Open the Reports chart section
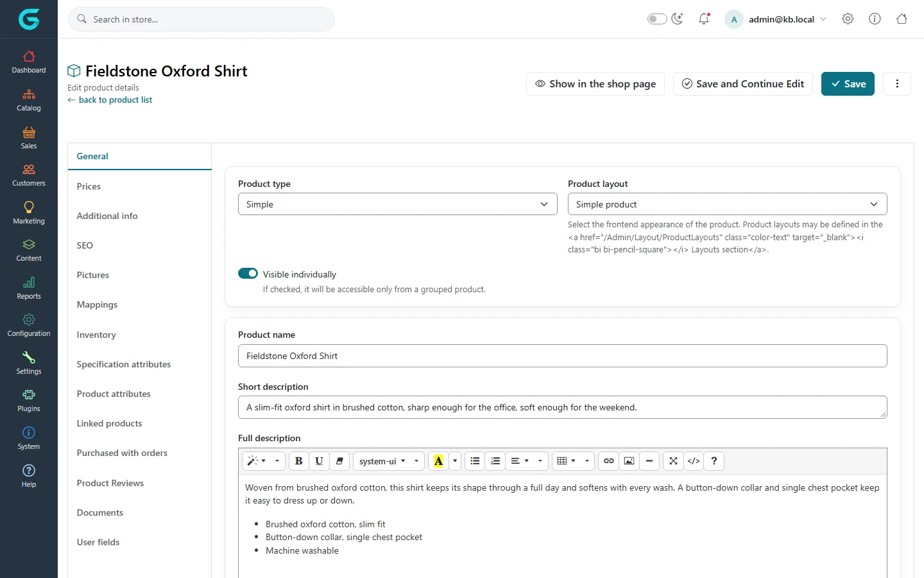The width and height of the screenshot is (924, 578). 29,288
